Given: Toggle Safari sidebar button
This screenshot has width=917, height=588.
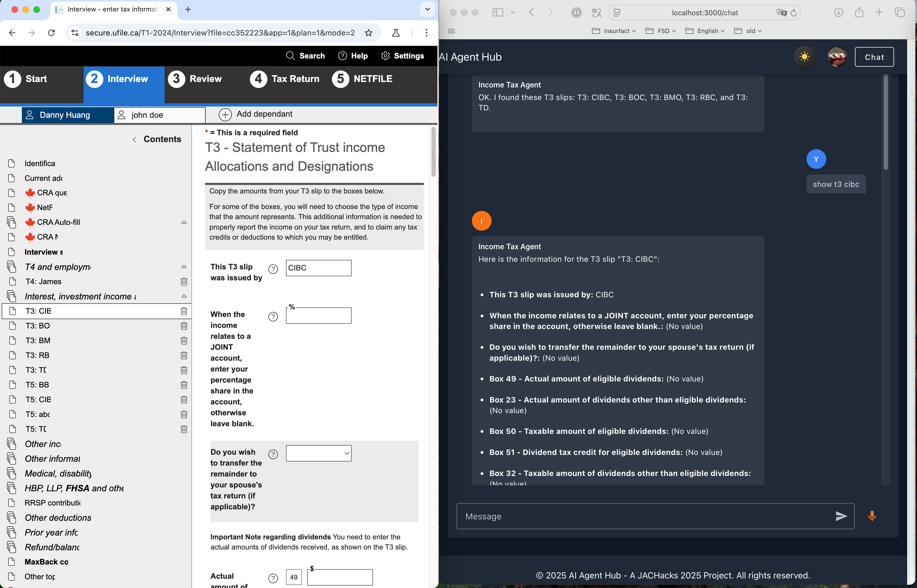Looking at the screenshot, I should click(498, 13).
